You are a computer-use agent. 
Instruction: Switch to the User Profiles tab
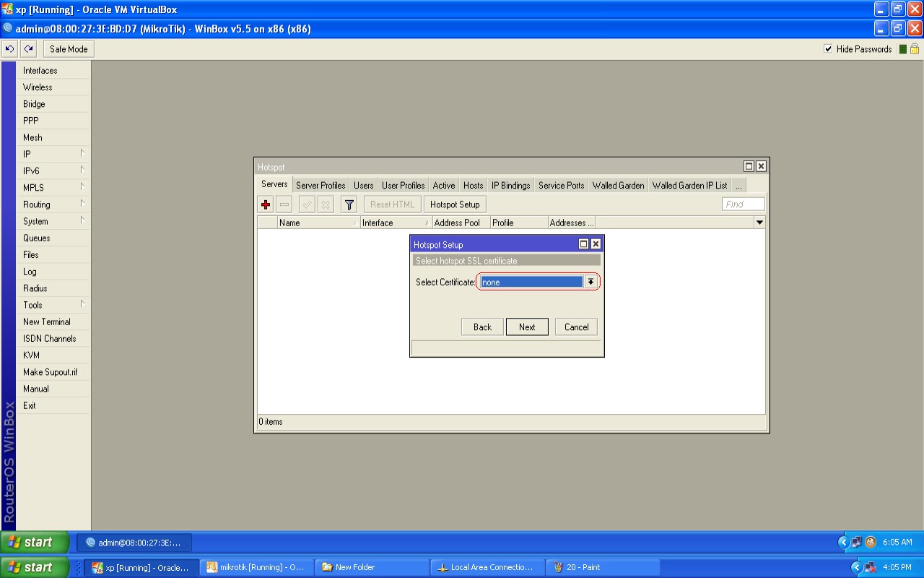[404, 185]
